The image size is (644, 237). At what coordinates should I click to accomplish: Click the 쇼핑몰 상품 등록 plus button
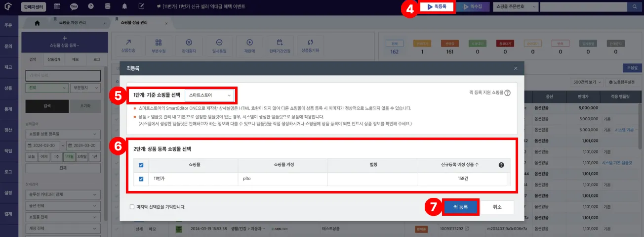pos(65,41)
